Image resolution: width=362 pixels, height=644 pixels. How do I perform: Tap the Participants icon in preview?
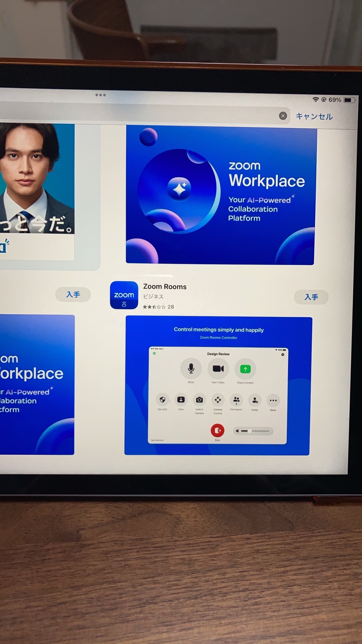pos(236,400)
